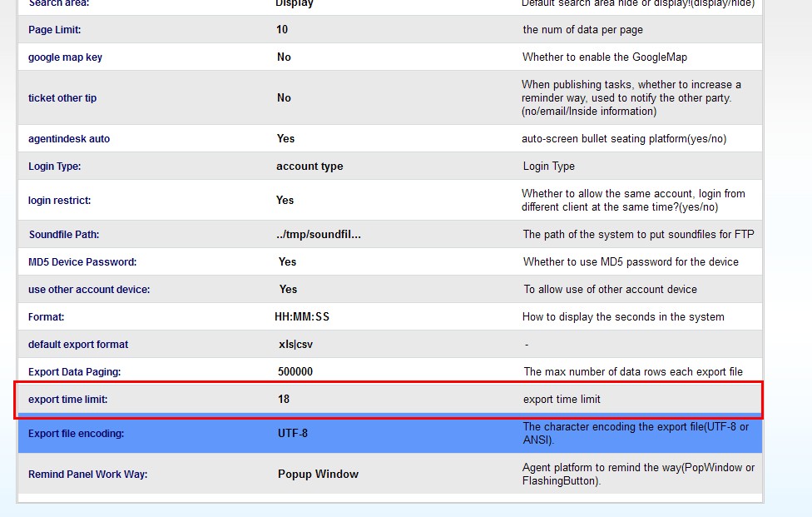Select 'Yes' value for use other account device

pos(288,290)
